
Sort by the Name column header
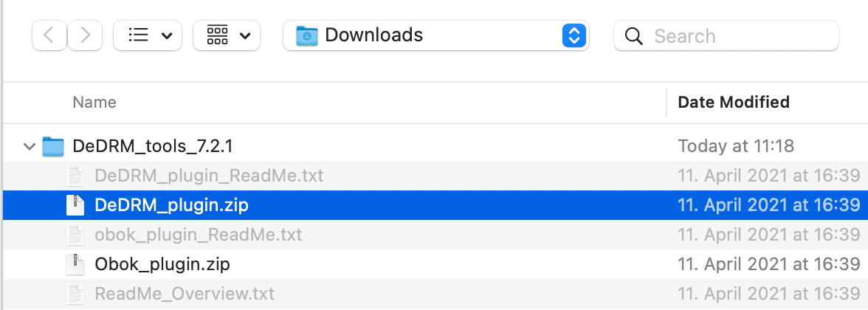pyautogui.click(x=94, y=103)
